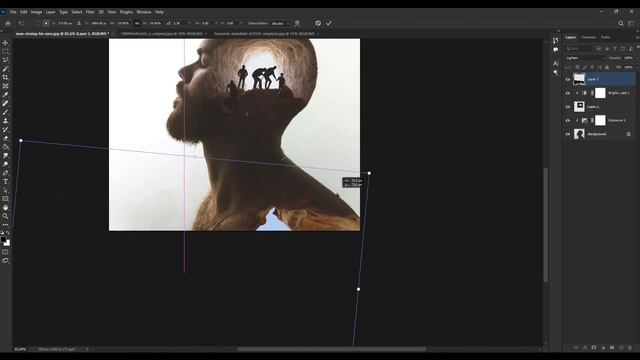Viewport: 640px width, 360px height.
Task: Open the Edit Toolbar three-dots button
Action: click(5, 224)
